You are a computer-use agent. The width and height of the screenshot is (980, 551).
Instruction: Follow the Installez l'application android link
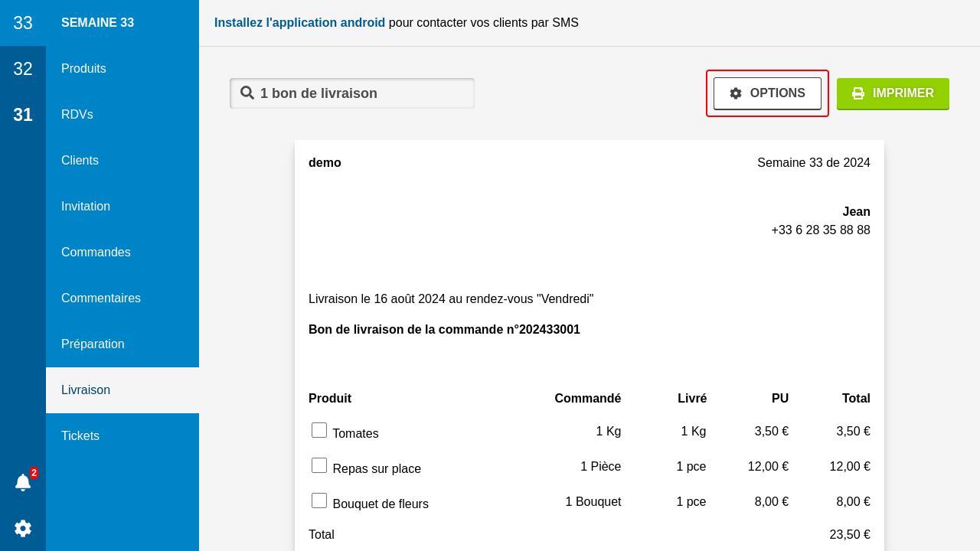click(x=299, y=23)
